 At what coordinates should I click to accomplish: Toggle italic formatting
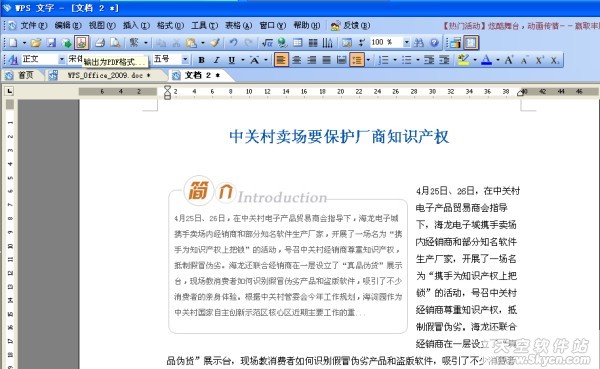pyautogui.click(x=217, y=60)
